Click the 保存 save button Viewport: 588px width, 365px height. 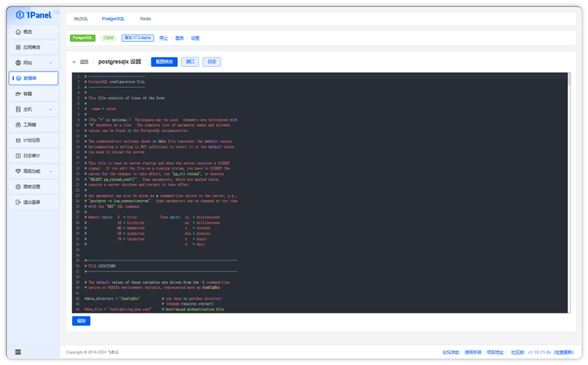click(82, 321)
